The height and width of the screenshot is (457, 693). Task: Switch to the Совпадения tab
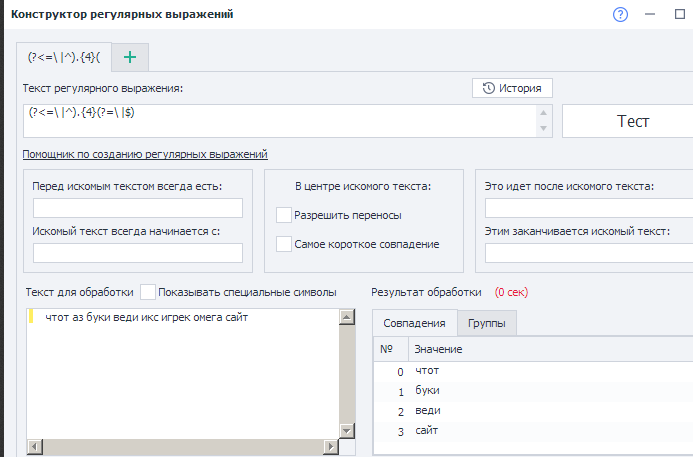point(414,323)
